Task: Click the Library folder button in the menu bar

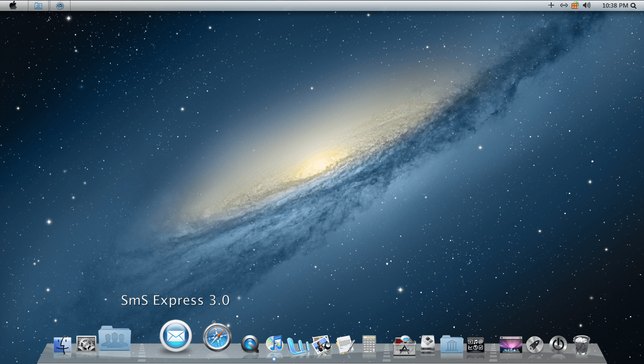Action: click(38, 6)
